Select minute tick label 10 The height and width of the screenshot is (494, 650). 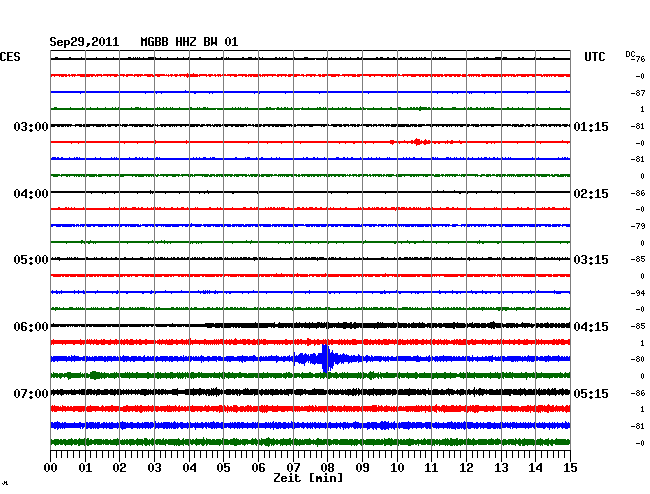pos(397,467)
